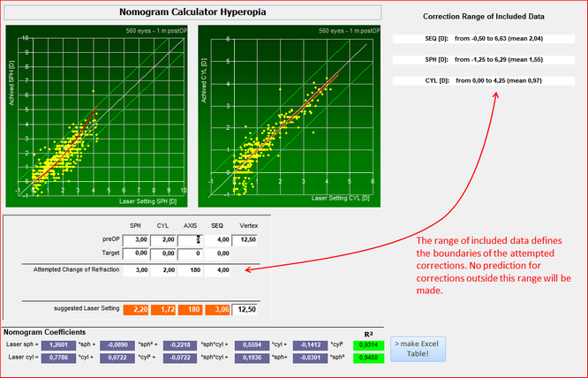The width and height of the screenshot is (588, 378).
Task: Select the Target SPH input field
Action: click(135, 253)
